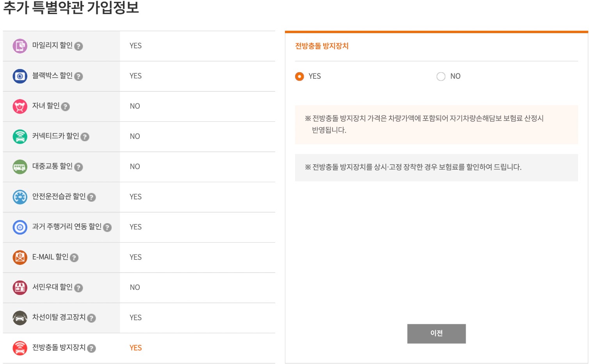
Task: Select YES radio for 전방충돌 방지장치
Action: [x=299, y=76]
